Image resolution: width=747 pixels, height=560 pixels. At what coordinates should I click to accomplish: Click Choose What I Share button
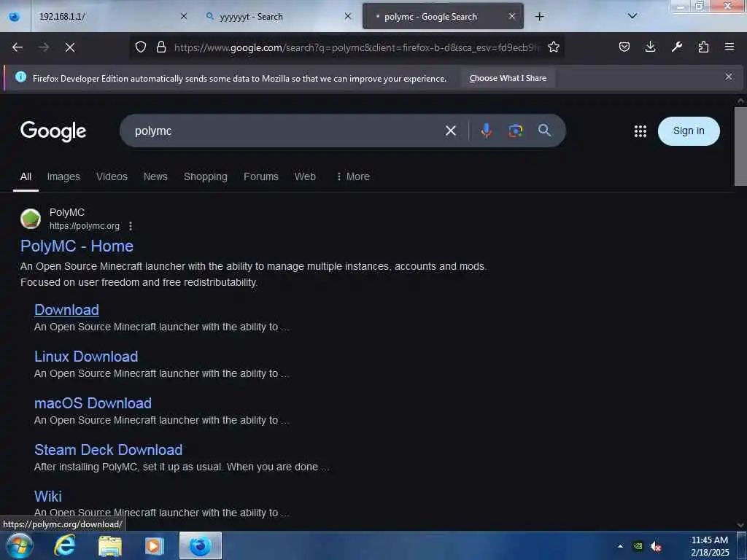pos(508,78)
